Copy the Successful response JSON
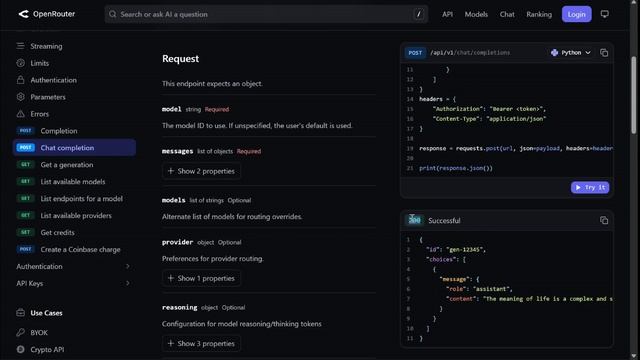The width and height of the screenshot is (640, 360). 604,220
